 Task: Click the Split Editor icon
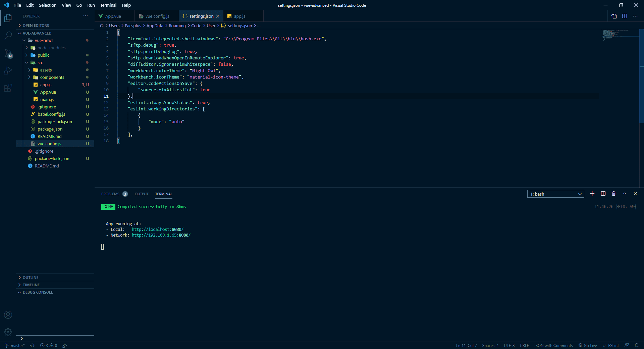pyautogui.click(x=625, y=16)
